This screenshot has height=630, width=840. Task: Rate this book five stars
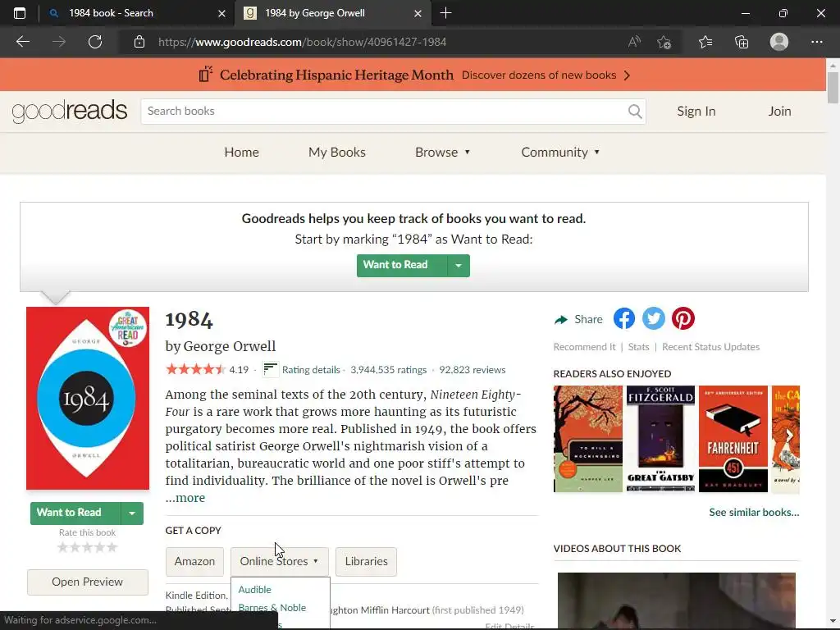tap(112, 547)
